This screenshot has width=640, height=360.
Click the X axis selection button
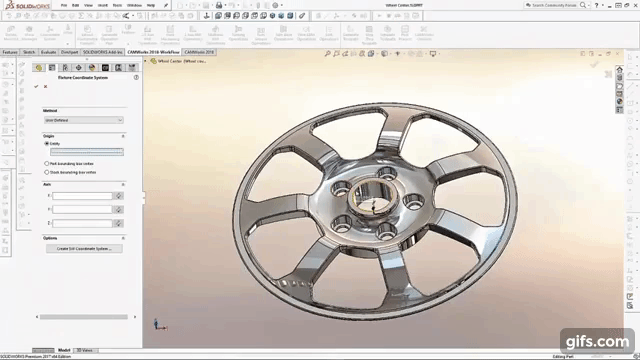[119, 196]
